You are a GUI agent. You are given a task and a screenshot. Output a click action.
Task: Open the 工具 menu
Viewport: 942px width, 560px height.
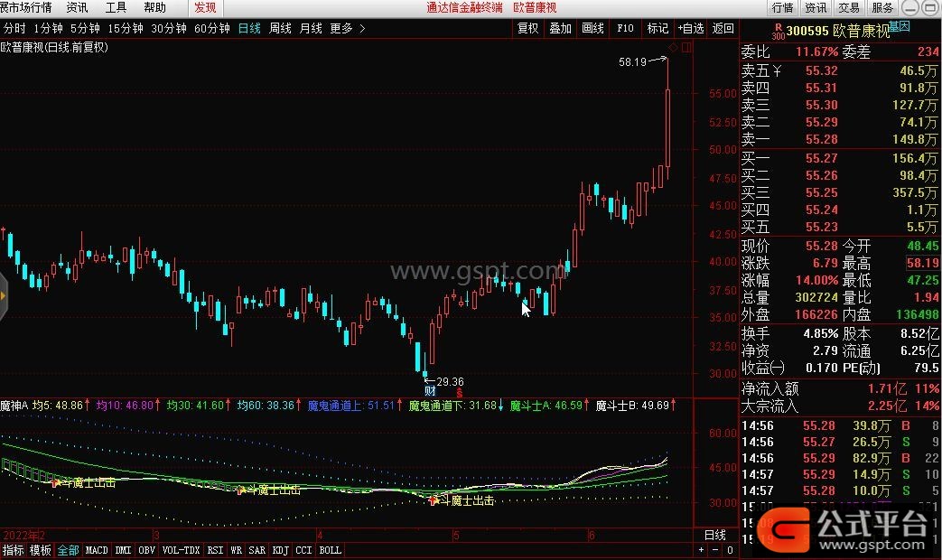tap(116, 7)
